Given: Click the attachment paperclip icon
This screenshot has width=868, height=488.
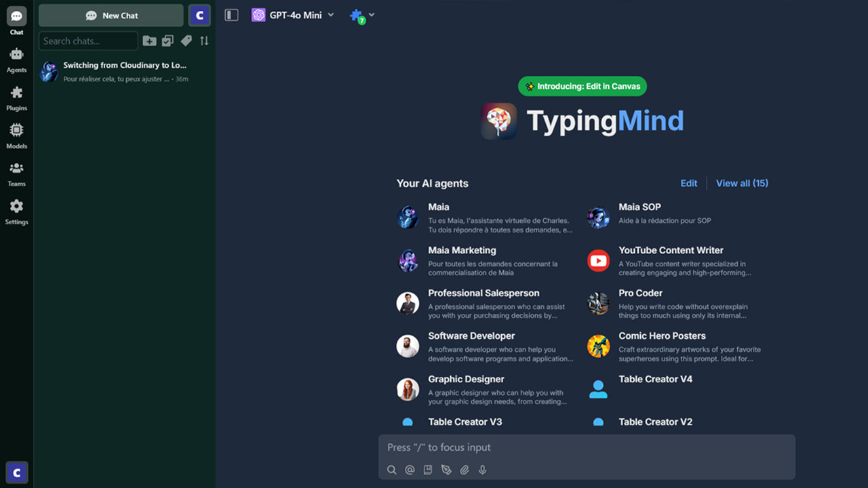Looking at the screenshot, I should click(x=465, y=470).
